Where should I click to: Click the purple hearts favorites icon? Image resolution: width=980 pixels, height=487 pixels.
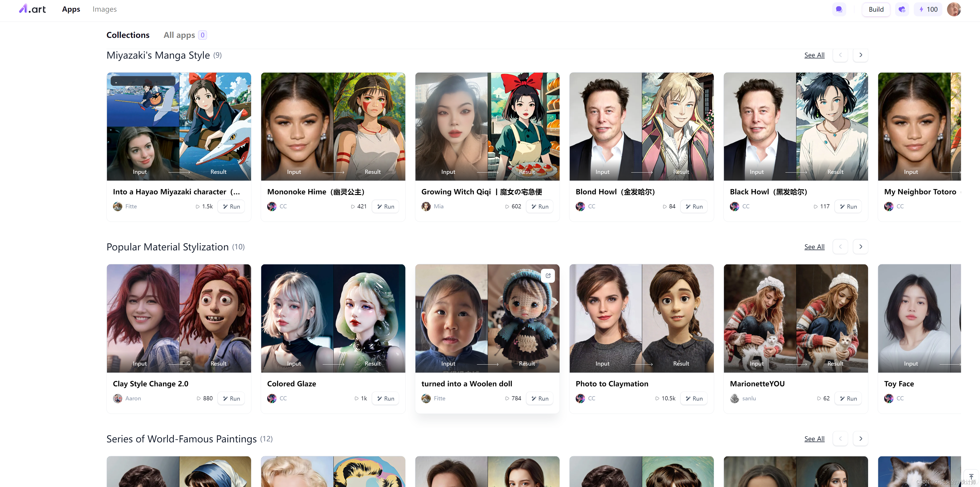[x=902, y=10]
